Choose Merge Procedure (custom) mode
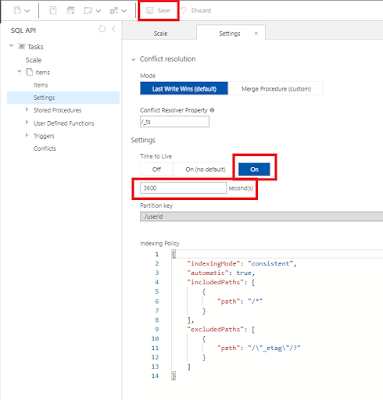The image size is (383, 400). (276, 89)
